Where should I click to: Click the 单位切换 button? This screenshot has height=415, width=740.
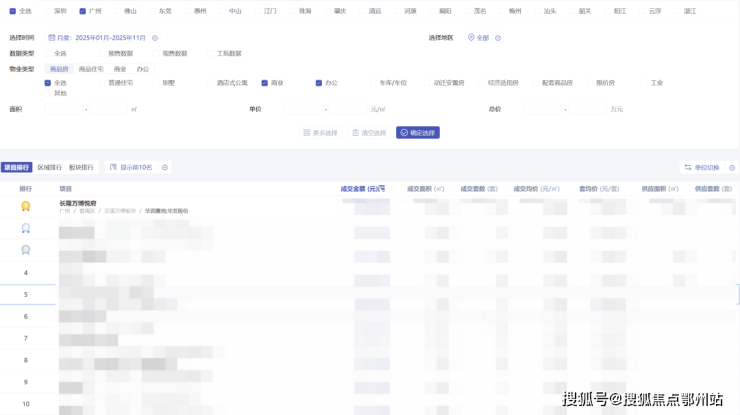coord(702,167)
